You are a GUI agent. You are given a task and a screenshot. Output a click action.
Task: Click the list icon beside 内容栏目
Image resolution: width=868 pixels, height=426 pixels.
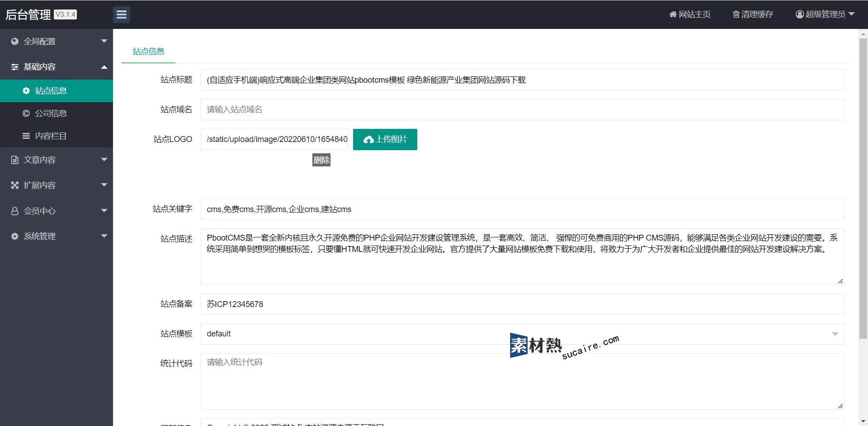pos(26,136)
